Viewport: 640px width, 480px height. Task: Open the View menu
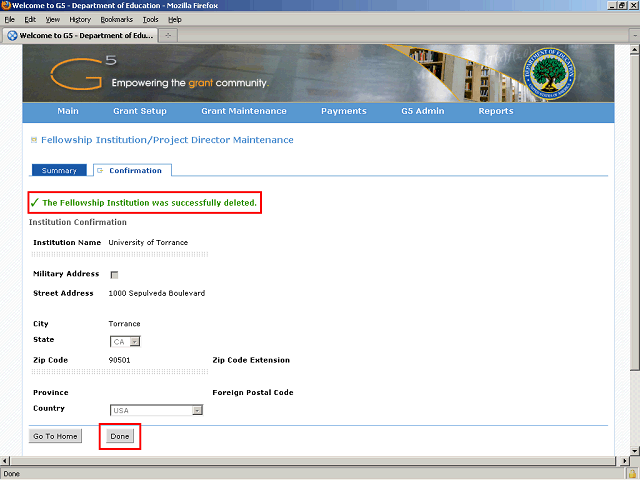click(x=53, y=20)
